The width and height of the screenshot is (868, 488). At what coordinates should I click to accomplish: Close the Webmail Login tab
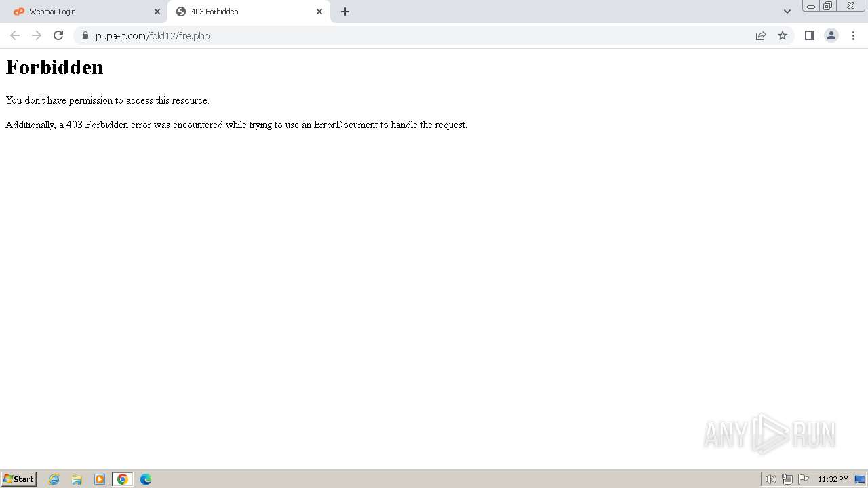point(157,12)
